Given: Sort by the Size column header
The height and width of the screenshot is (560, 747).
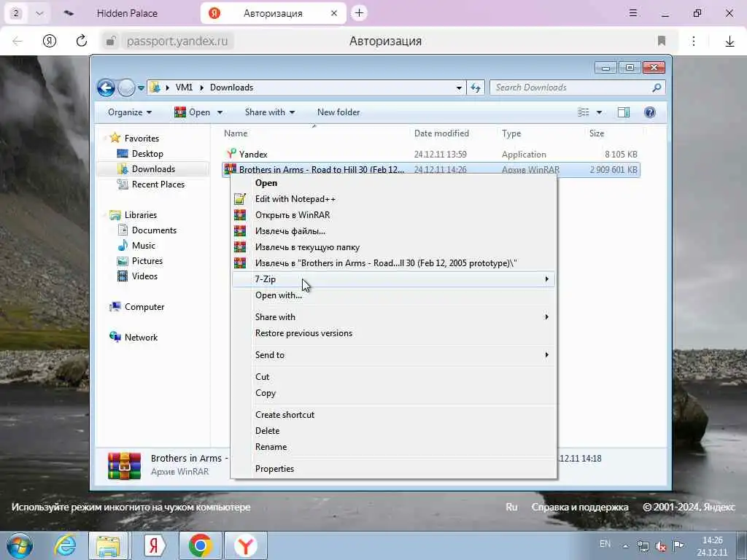Looking at the screenshot, I should [x=597, y=133].
